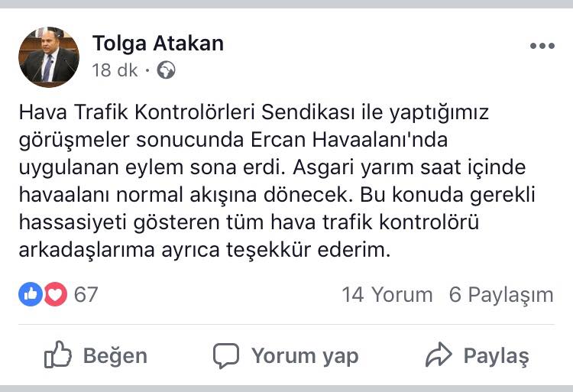Open Tolga Atakan's profile picture

pos(49,57)
